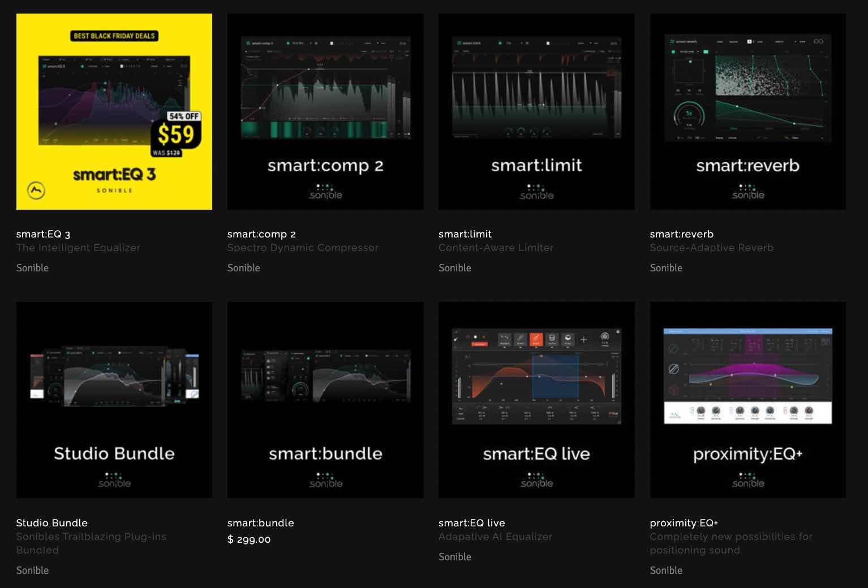868x588 pixels.
Task: Click the sonible logo on smart:comp 2 image
Action: click(x=325, y=192)
